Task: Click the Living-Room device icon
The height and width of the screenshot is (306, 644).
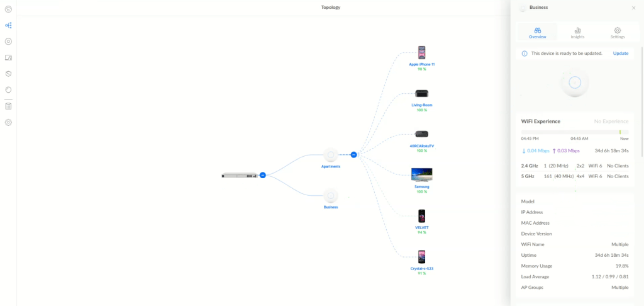Action: point(421,94)
